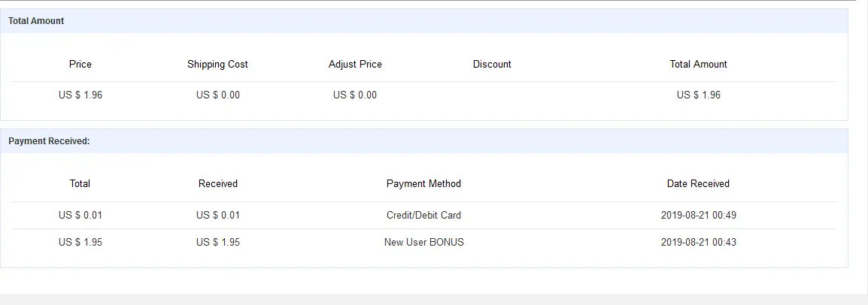Viewport: 868px width, 305px height.
Task: Select the Received column header
Action: tap(217, 183)
